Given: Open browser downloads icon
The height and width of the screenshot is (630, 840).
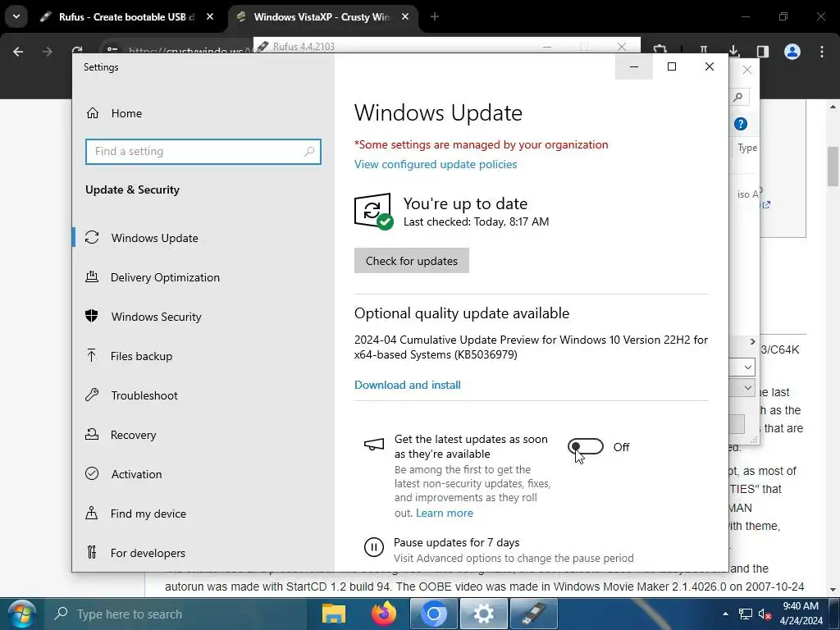Looking at the screenshot, I should [734, 52].
